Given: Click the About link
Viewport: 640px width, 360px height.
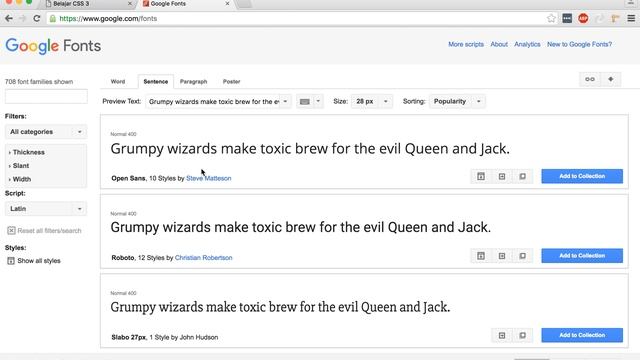Looking at the screenshot, I should tap(499, 44).
